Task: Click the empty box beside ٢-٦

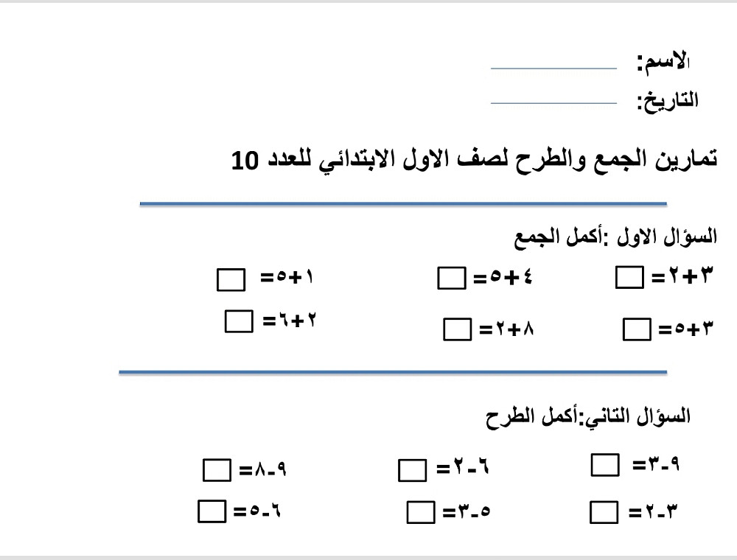Action: [x=412, y=469]
